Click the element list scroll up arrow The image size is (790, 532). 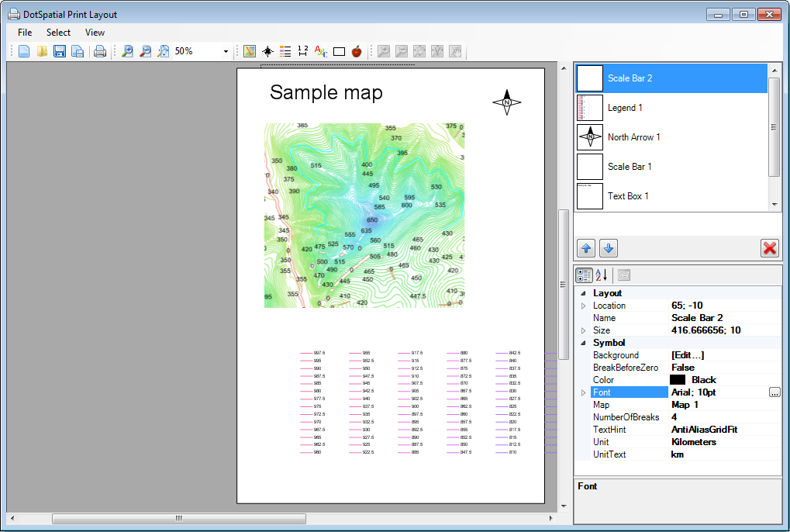click(x=774, y=70)
